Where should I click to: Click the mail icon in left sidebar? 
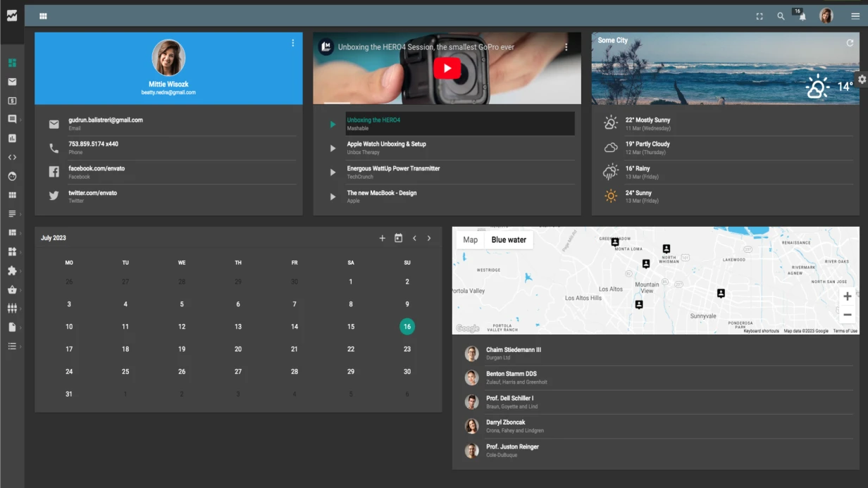(12, 82)
